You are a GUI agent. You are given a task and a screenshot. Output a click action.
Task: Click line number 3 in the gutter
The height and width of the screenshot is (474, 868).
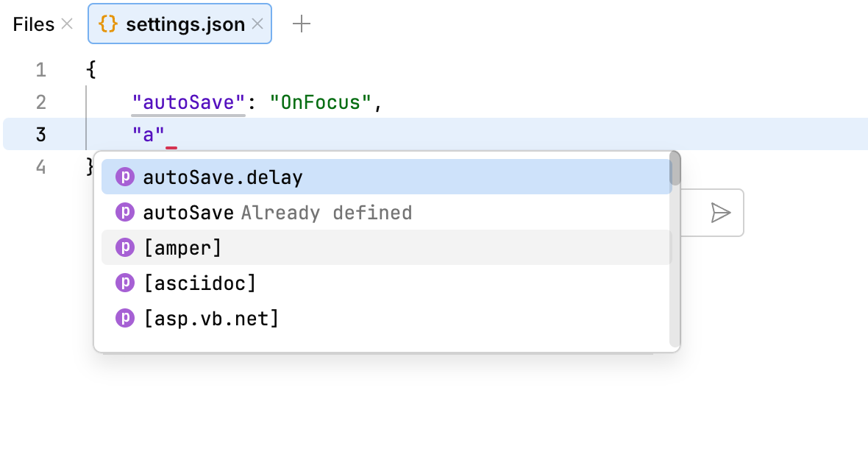tap(40, 134)
